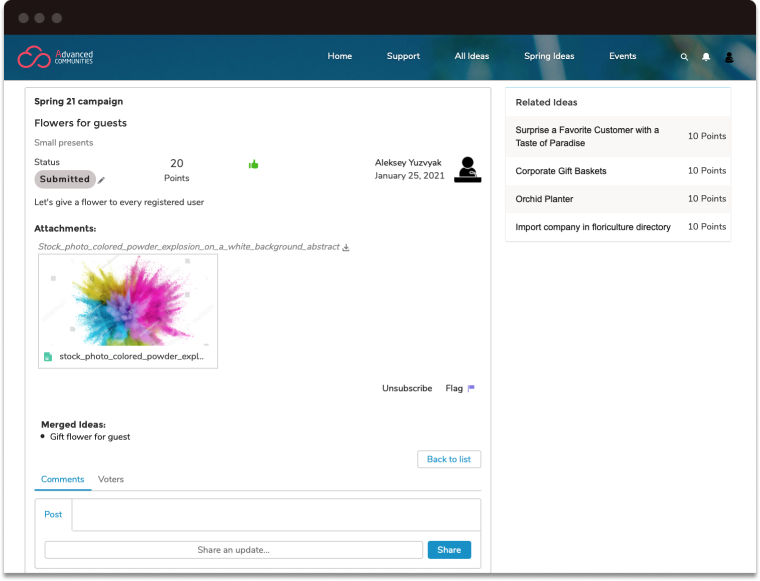Click the Small presents subtitle
Viewport: 760px width, 581px height.
pyautogui.click(x=63, y=143)
